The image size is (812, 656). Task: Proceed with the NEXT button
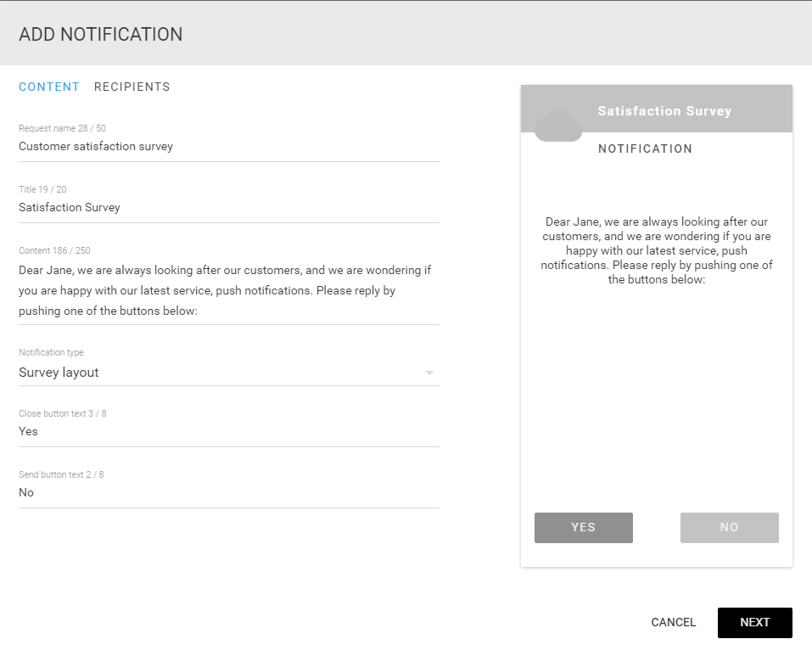tap(754, 622)
